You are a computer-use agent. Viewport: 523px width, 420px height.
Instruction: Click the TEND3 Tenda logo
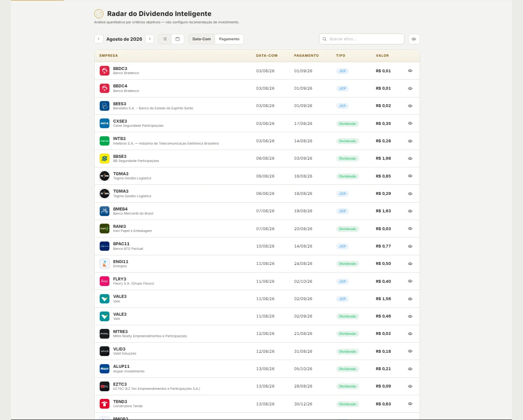tap(104, 404)
